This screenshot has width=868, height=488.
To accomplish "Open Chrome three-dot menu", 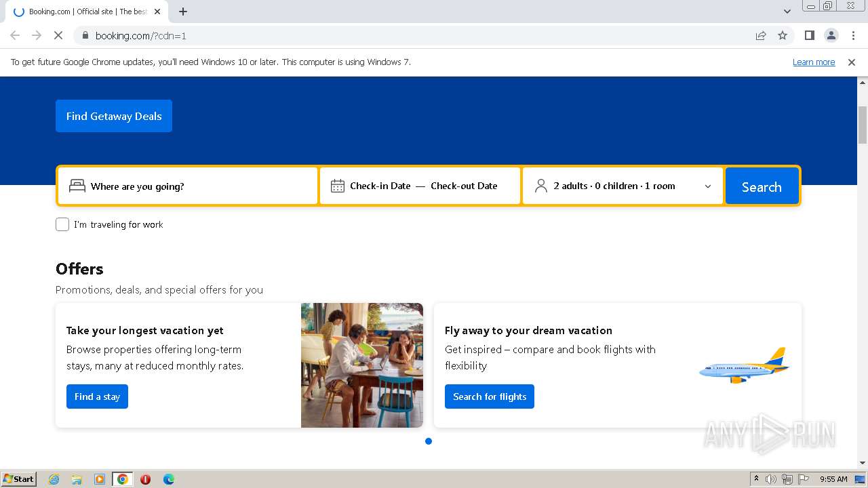I will (x=853, y=35).
